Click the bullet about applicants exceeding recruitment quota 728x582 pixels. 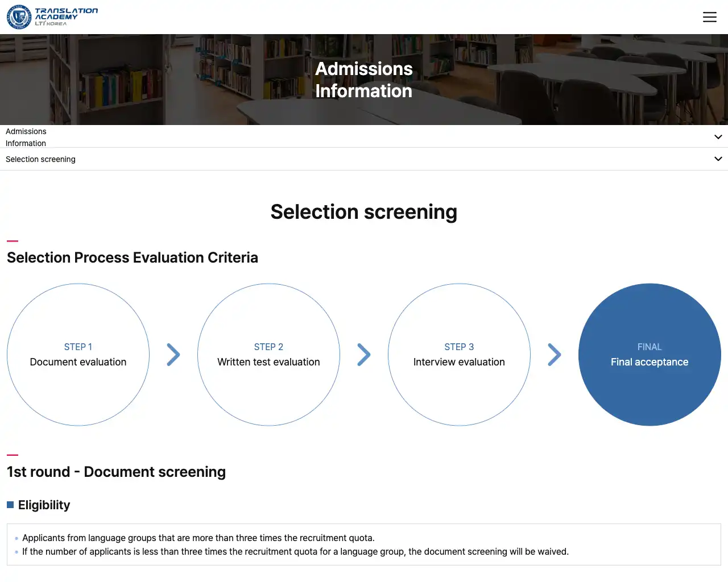198,538
